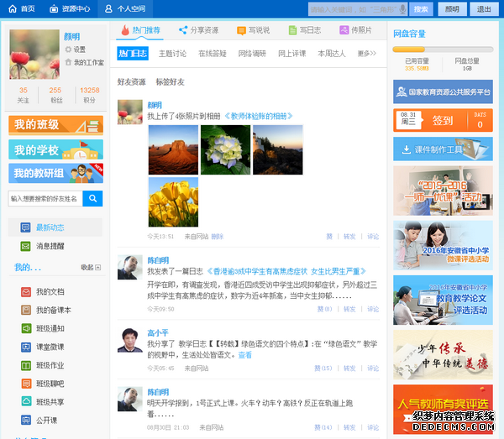Open the 网络调研 tab
Screen dimensions: 504x439
pyautogui.click(x=252, y=54)
